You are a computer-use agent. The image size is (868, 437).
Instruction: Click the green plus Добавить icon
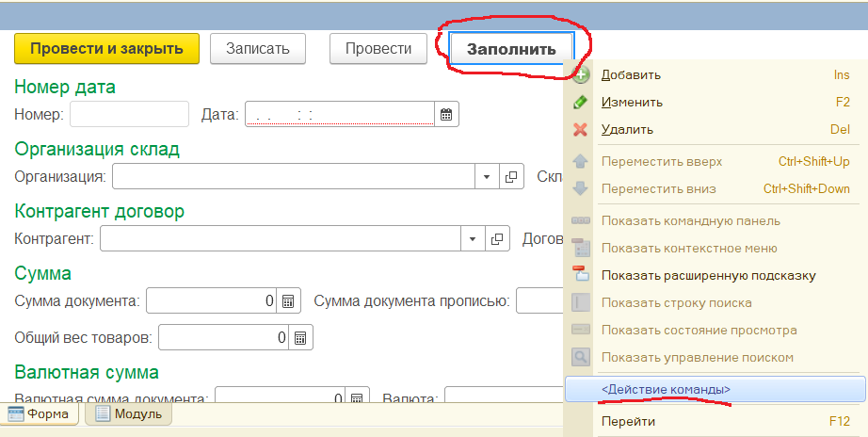coord(581,74)
